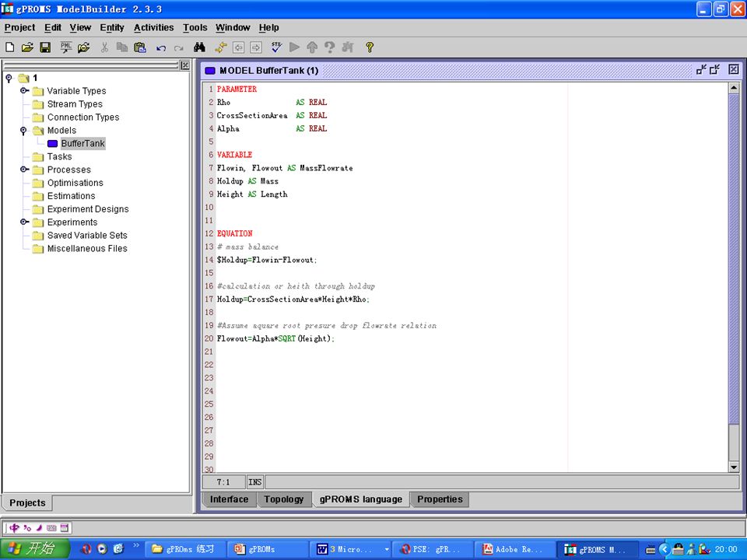Redo with the grey redo arrow

tap(179, 47)
